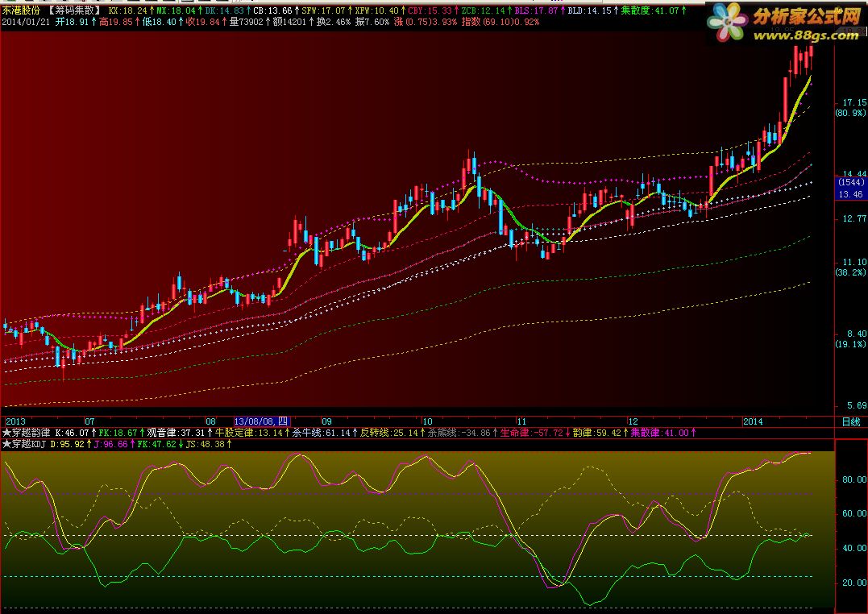
Task: Select the 12 month marker
Action: [633, 422]
